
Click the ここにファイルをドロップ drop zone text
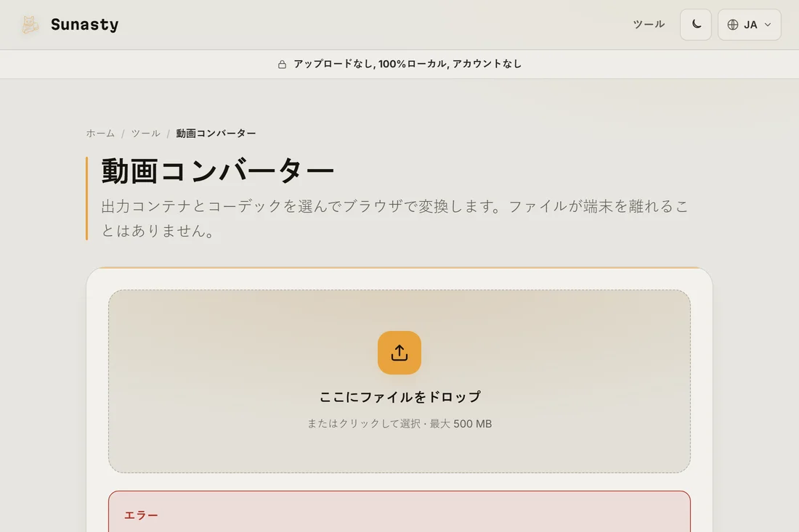[399, 397]
